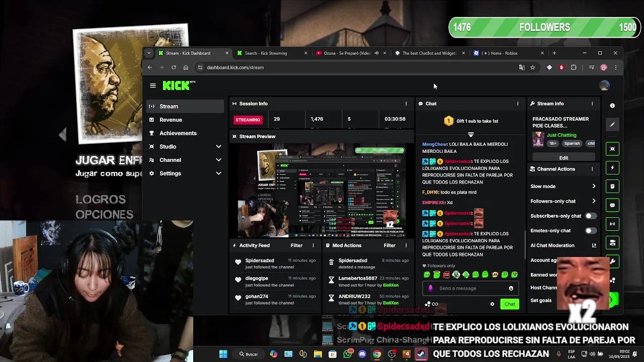Click the lightning bolt quick action icon
This screenshot has height=362, width=644.
(x=612, y=168)
